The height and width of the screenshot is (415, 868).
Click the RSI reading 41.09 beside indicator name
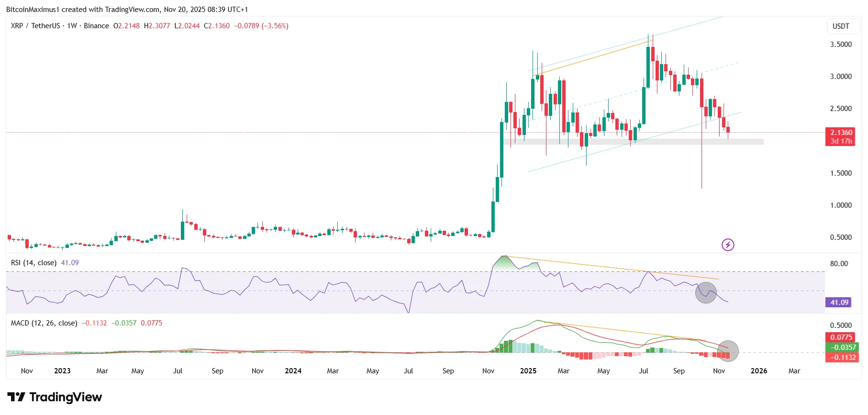click(70, 263)
